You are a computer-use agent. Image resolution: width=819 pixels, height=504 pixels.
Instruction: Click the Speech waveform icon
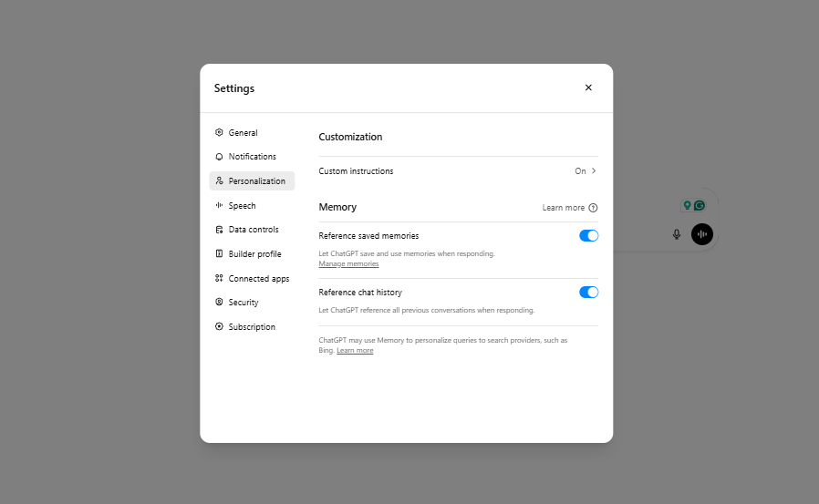click(x=219, y=206)
